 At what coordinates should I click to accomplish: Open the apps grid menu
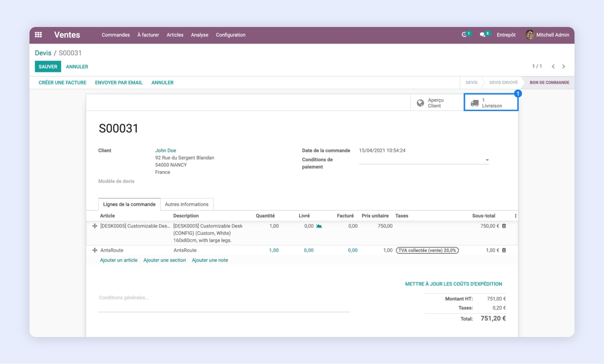click(x=38, y=35)
